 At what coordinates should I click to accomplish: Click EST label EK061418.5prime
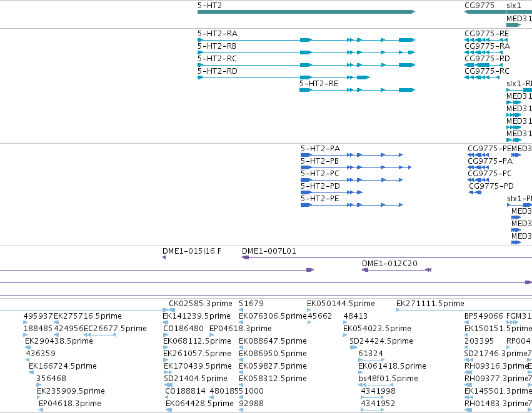click(392, 366)
